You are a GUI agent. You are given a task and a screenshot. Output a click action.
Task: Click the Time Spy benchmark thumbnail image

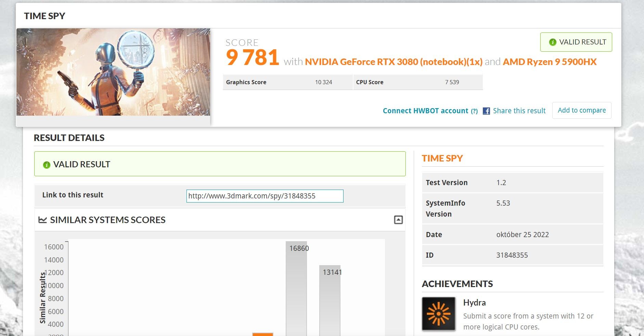pos(113,72)
